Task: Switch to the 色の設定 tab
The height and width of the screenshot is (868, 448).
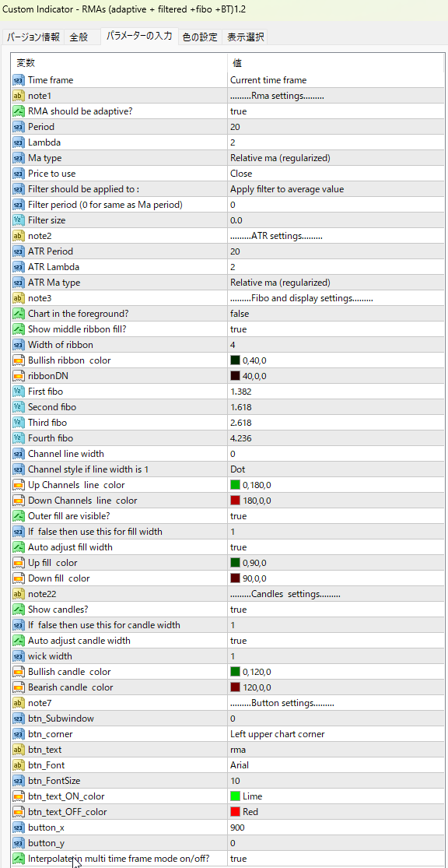Action: (x=200, y=37)
